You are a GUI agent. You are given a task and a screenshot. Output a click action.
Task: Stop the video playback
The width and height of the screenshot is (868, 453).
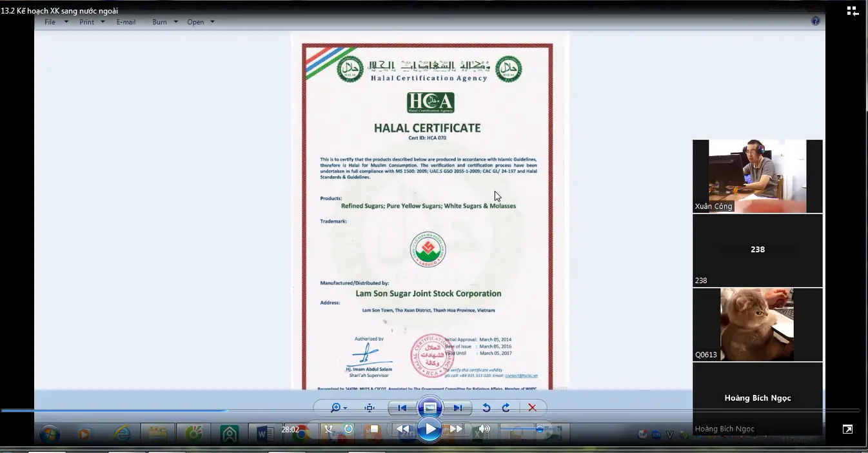[374, 429]
